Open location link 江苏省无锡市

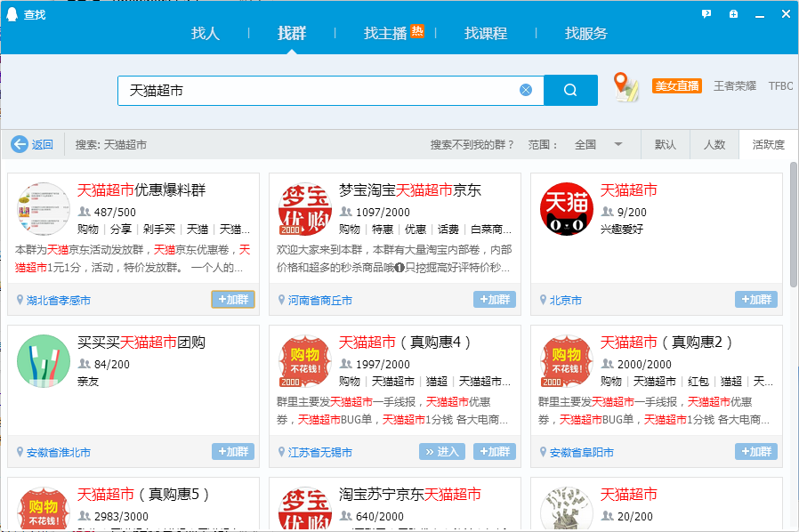click(320, 452)
